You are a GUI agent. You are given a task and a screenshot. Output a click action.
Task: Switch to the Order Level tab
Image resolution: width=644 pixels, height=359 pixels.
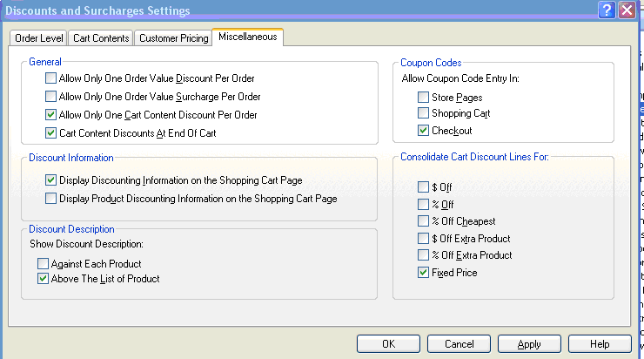(x=38, y=38)
